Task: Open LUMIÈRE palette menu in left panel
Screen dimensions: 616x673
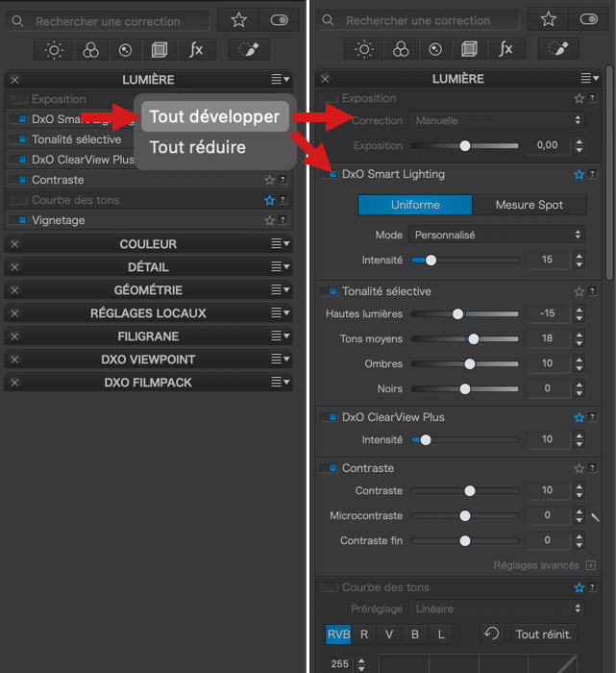Action: tap(281, 80)
